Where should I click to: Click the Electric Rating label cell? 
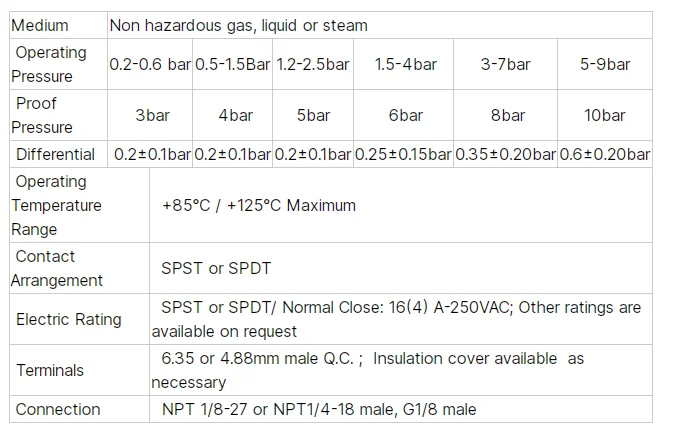click(x=68, y=319)
